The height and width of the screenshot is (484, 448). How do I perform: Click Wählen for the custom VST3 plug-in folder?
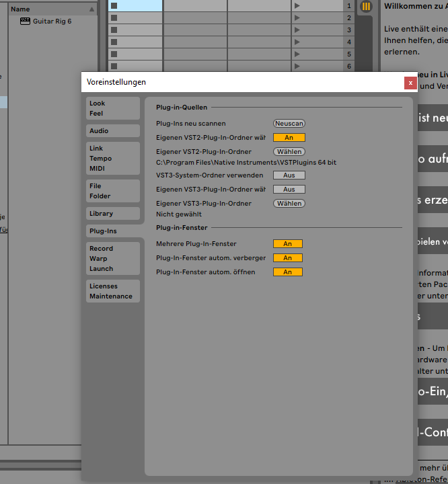[289, 203]
